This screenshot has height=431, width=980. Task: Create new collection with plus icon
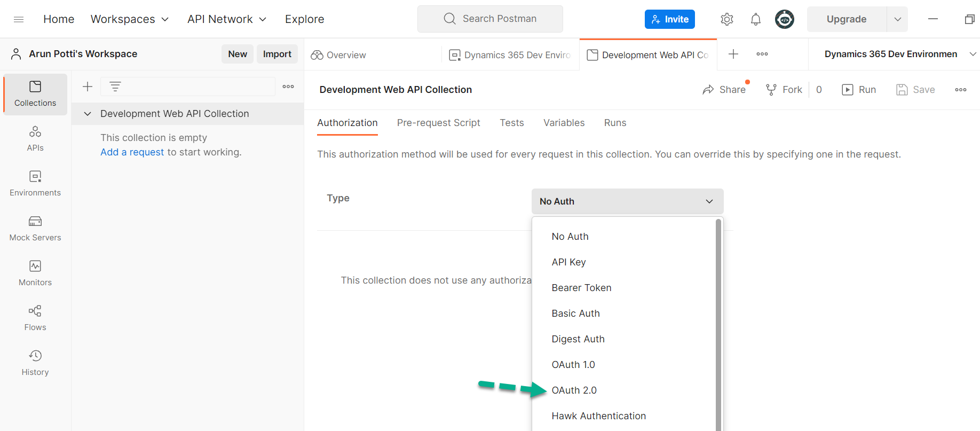88,87
